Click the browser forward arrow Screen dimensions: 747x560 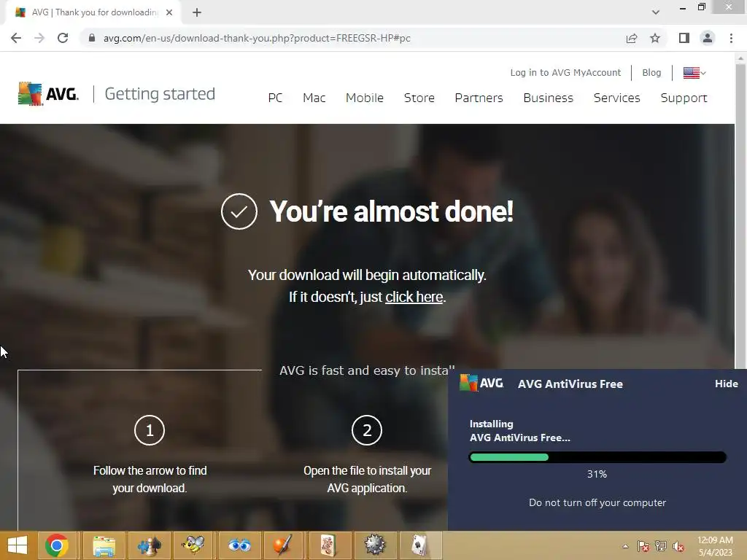pos(39,38)
